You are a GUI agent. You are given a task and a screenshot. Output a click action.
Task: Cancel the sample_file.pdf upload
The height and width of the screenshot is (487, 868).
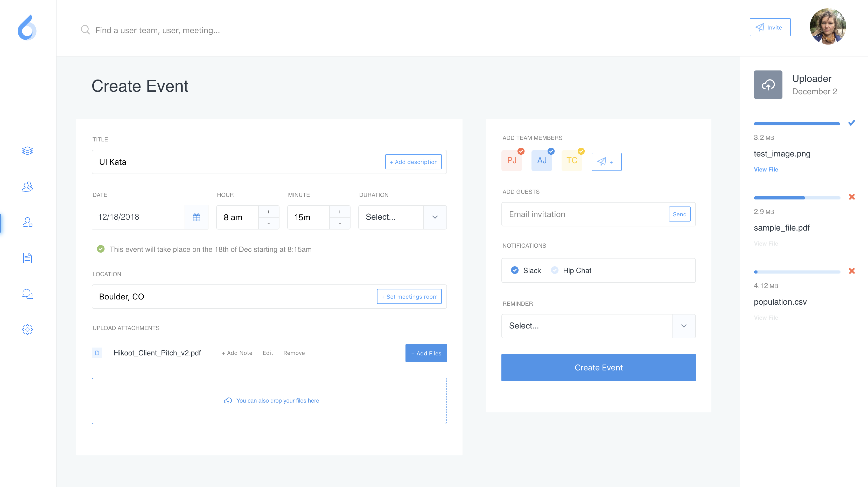851,197
